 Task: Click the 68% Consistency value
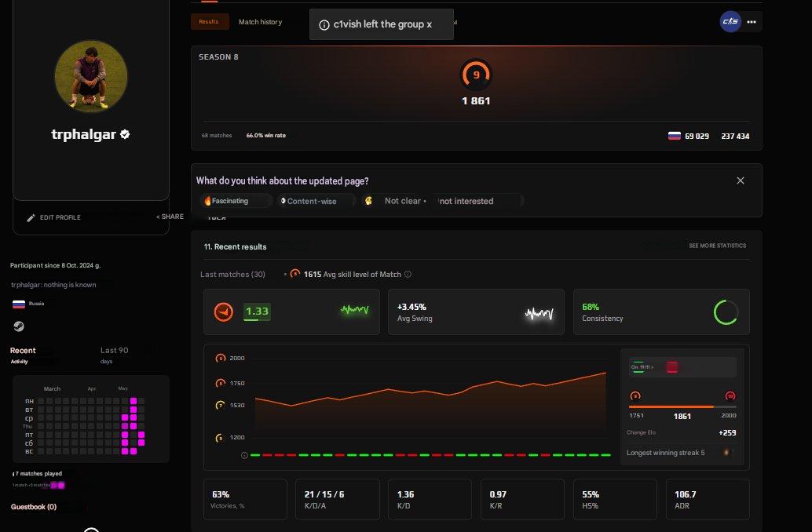click(x=591, y=307)
